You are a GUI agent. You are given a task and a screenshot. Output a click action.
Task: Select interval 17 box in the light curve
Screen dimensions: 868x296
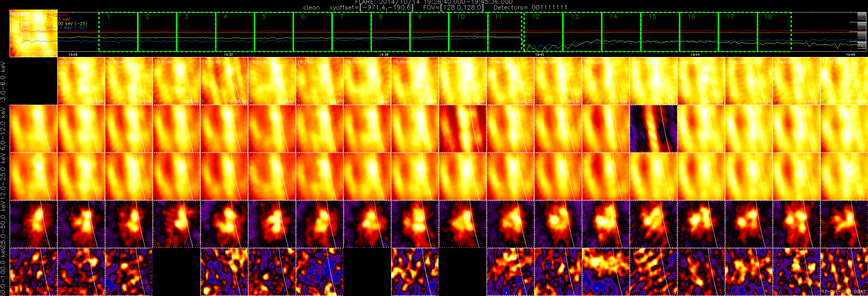point(738,32)
